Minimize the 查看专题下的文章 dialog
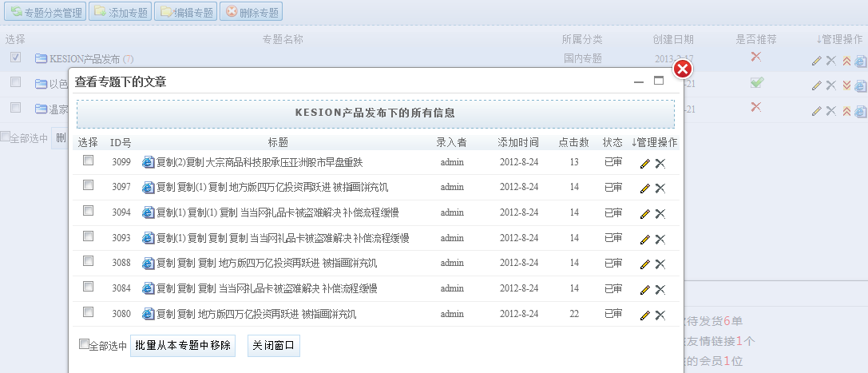 639,81
